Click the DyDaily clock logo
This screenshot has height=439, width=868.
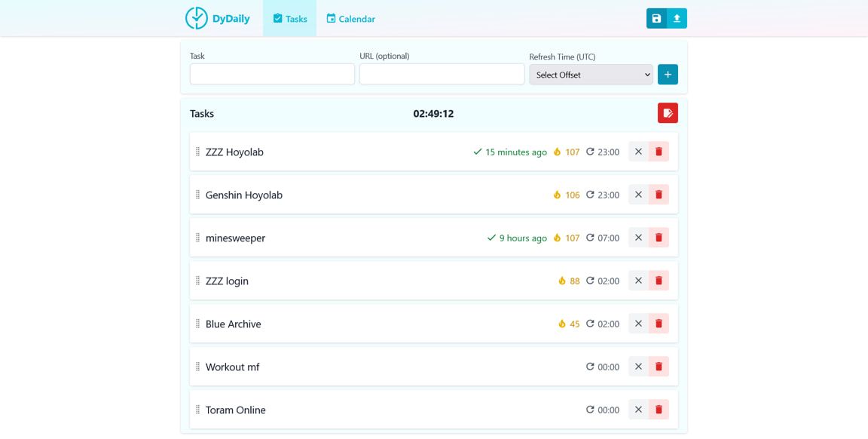(197, 18)
